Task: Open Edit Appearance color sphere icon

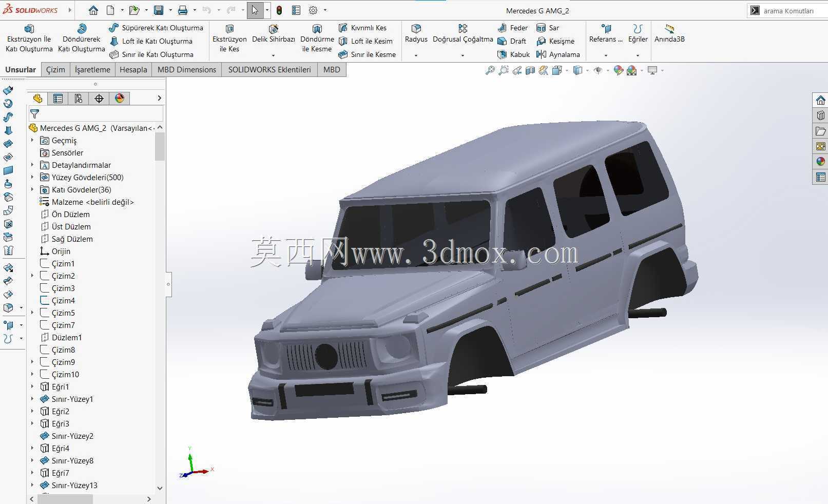Action: pos(619,70)
